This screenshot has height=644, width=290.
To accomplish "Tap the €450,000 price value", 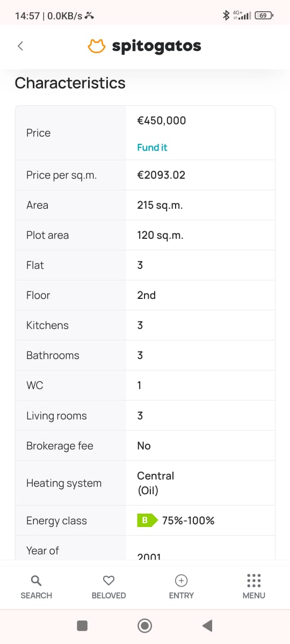I will pyautogui.click(x=162, y=120).
